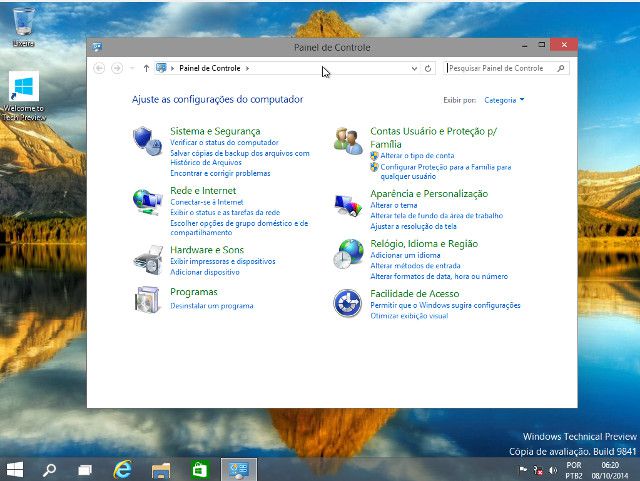Viewport: 640px width, 481px height.
Task: Click Ajustar a resolução da tela
Action: 413,226
